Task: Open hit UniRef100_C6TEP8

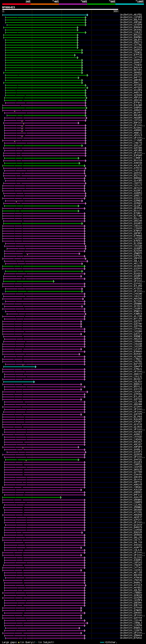Action: pos(131,25)
